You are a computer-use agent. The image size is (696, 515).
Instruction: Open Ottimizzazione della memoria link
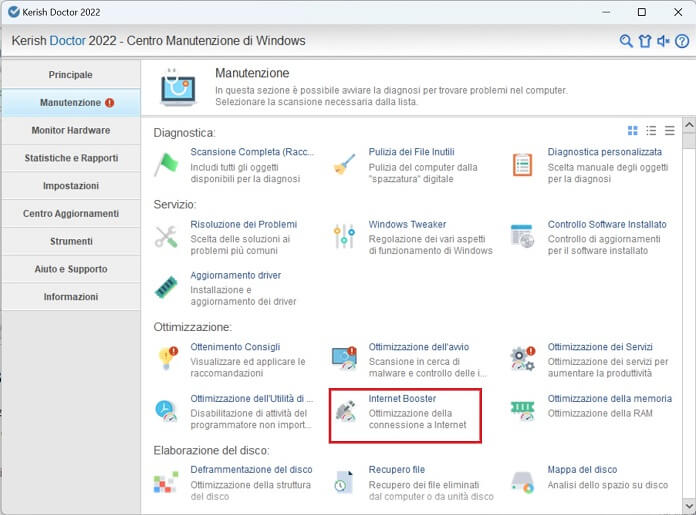pyautogui.click(x=609, y=399)
